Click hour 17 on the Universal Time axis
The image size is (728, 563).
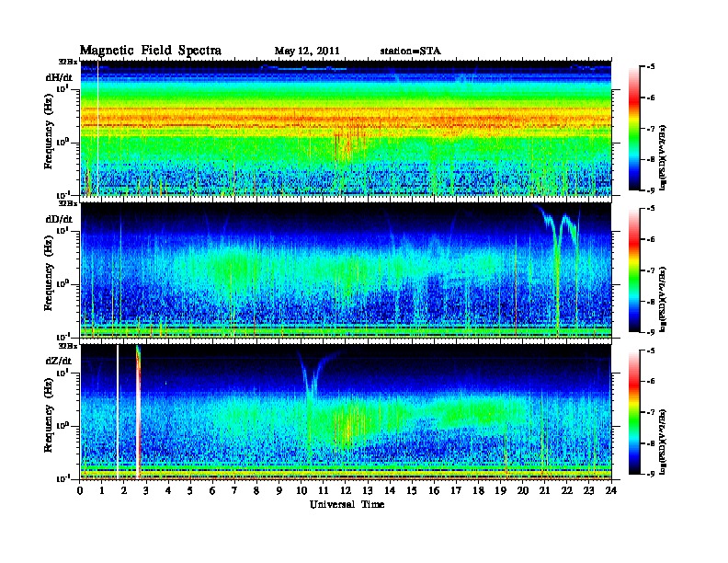(x=456, y=491)
